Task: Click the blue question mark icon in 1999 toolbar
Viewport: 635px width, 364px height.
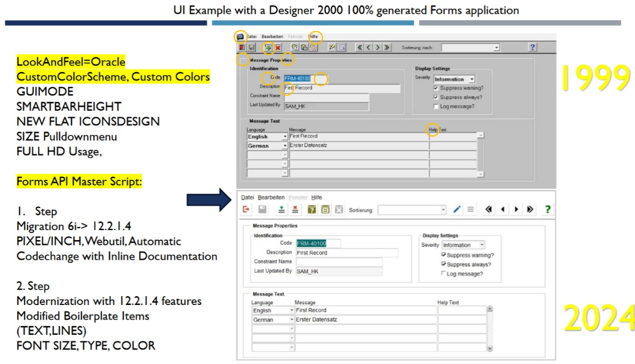Action: [533, 48]
